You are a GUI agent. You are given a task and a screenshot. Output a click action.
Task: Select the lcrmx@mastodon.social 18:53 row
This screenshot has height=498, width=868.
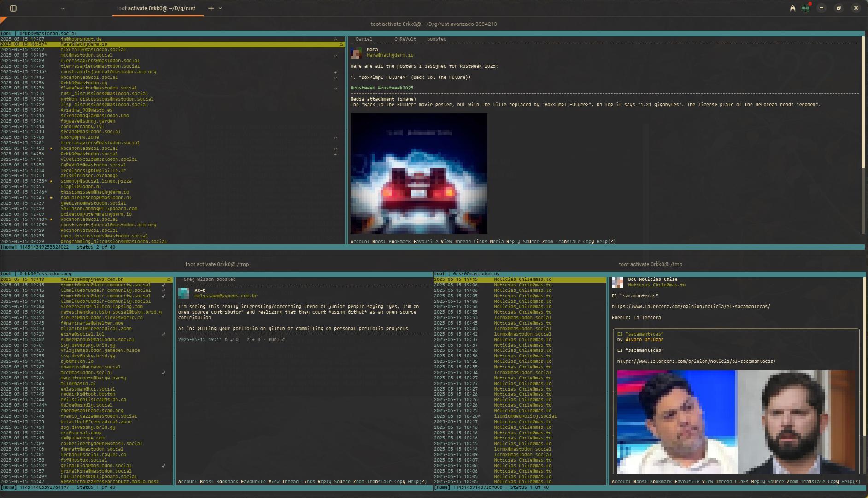(520, 318)
